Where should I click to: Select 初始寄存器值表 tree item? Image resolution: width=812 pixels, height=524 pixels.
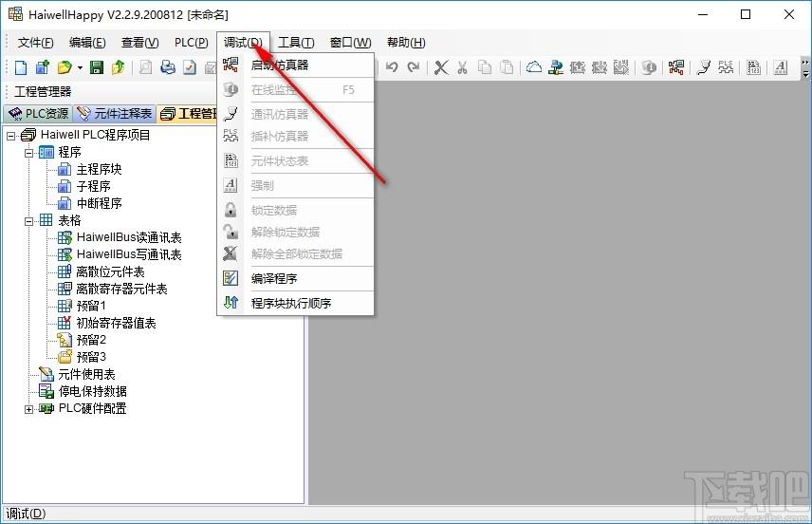[116, 324]
